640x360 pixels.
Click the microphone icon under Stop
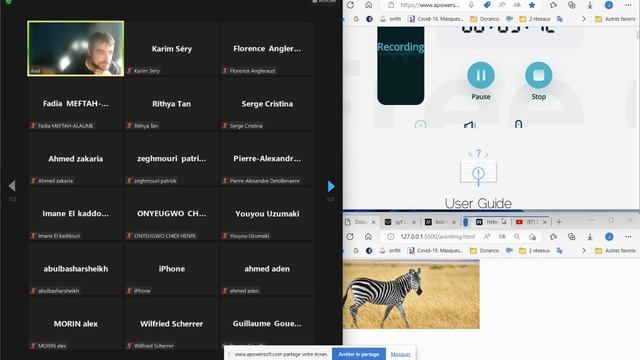518,124
